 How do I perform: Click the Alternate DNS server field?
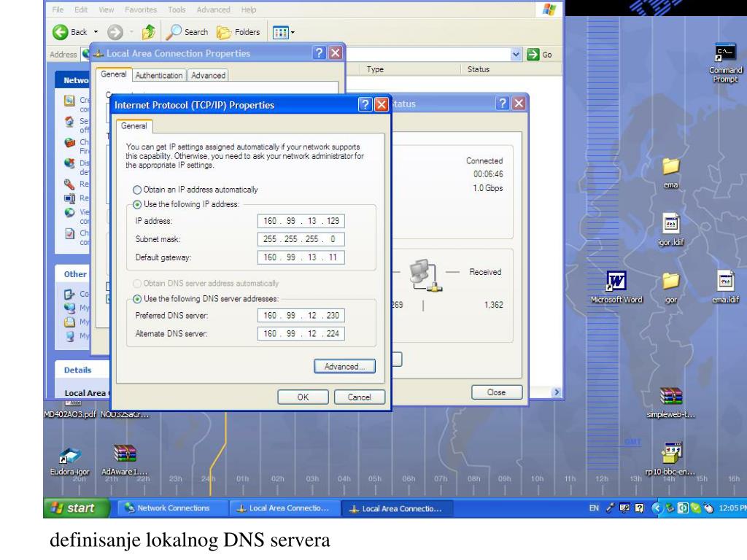pyautogui.click(x=301, y=333)
